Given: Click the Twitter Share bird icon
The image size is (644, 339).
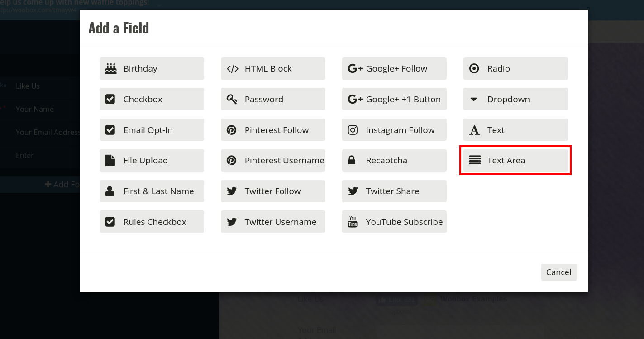Looking at the screenshot, I should [x=353, y=191].
